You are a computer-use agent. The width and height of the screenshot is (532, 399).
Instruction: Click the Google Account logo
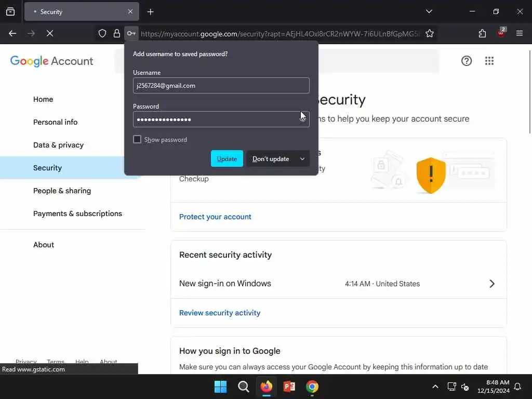click(51, 61)
